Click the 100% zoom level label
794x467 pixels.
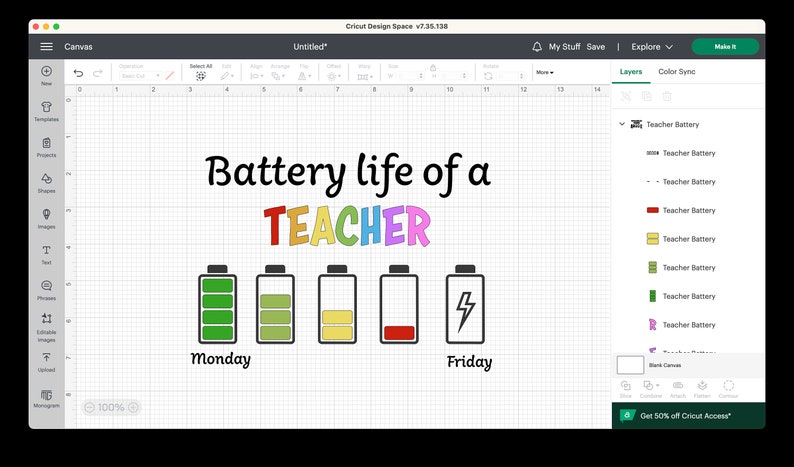tap(111, 407)
